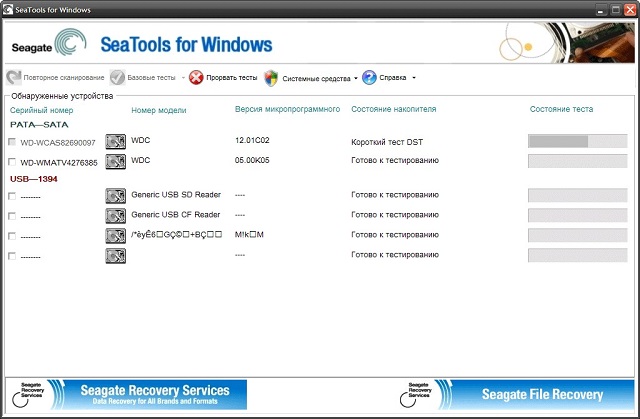
Task: Click the Generic USB SD Reader model text
Action: (x=176, y=195)
